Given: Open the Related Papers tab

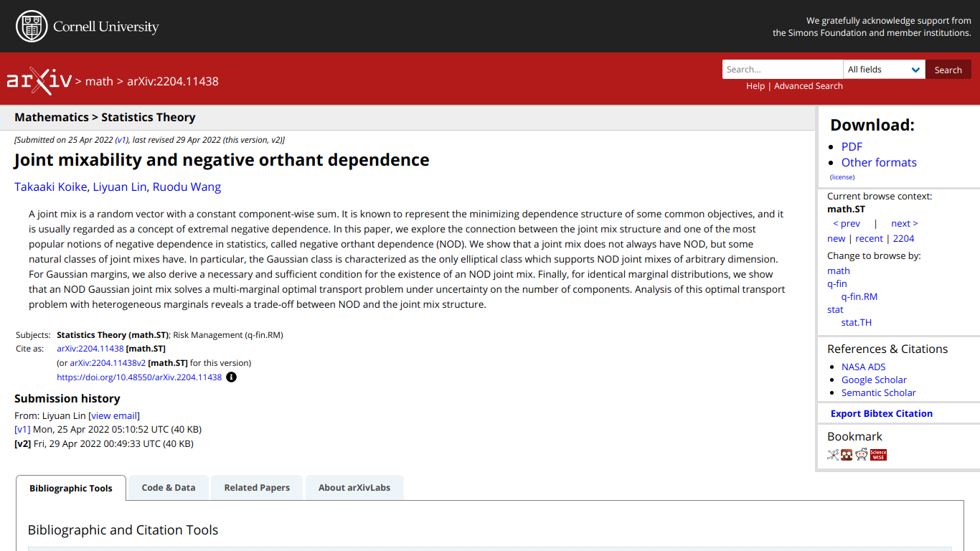Looking at the screenshot, I should tap(256, 487).
